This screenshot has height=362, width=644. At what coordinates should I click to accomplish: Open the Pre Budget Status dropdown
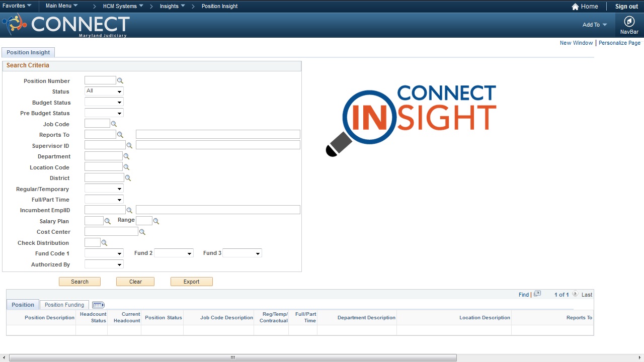coord(104,113)
